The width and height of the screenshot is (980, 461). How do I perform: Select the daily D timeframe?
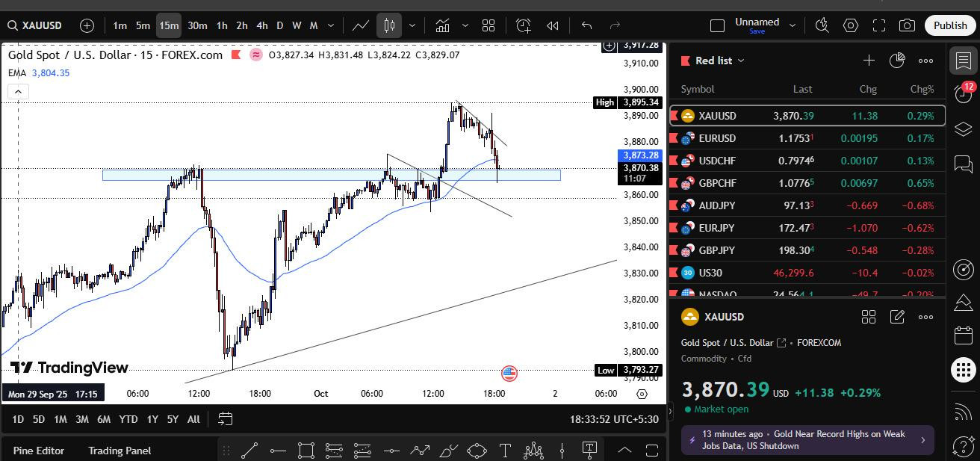pos(280,25)
